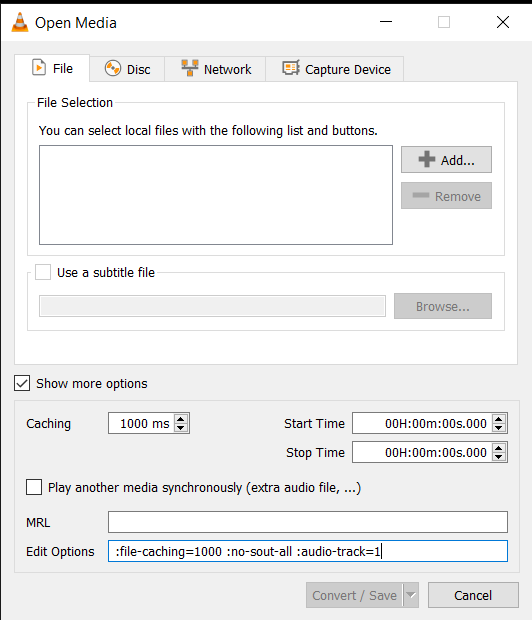This screenshot has height=620, width=532.
Task: Click the VLC cone icon in title bar
Action: [x=20, y=22]
